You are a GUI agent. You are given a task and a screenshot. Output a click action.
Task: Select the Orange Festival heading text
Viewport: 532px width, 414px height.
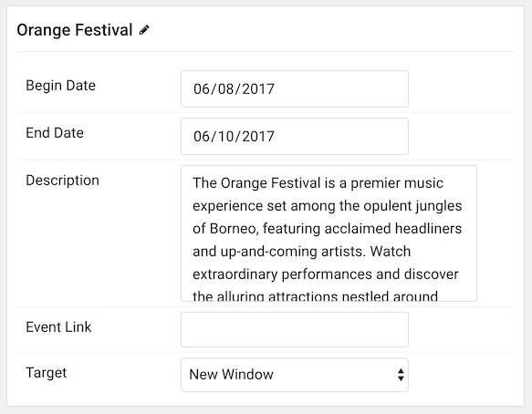coord(75,30)
